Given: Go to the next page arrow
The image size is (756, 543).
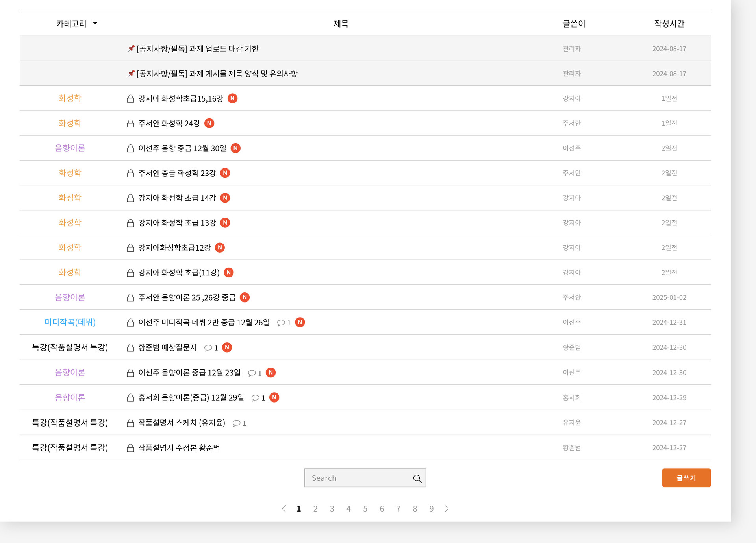Looking at the screenshot, I should pyautogui.click(x=446, y=509).
